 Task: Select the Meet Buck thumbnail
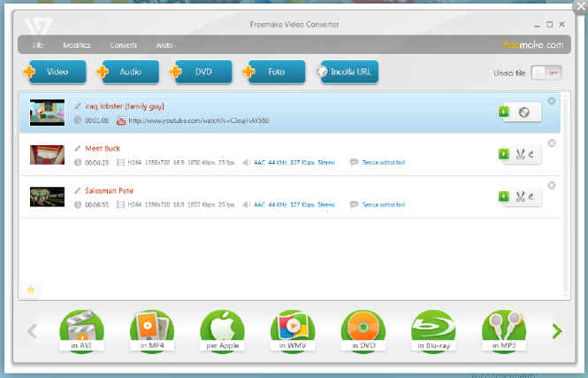[x=47, y=155]
